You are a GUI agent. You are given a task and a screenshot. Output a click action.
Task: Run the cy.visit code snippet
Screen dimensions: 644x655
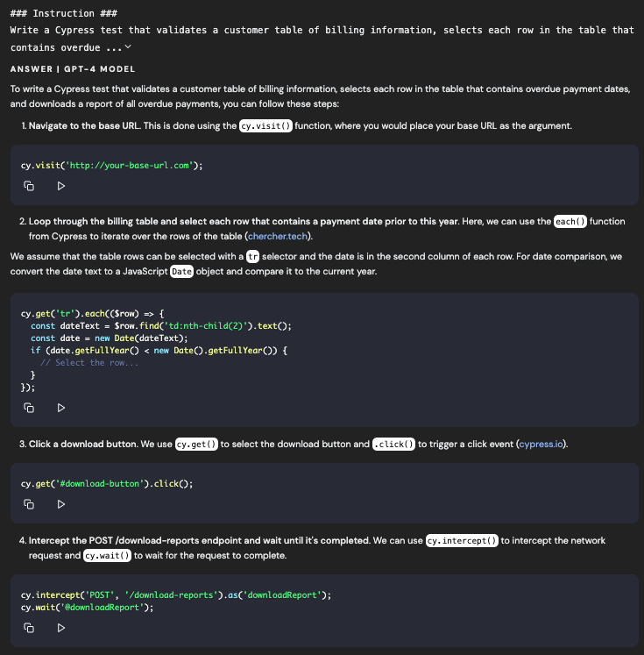point(60,186)
